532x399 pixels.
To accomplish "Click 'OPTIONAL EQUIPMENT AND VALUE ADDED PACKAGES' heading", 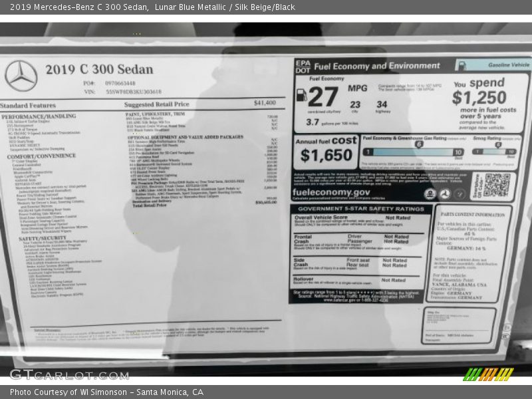I will 186,137.
